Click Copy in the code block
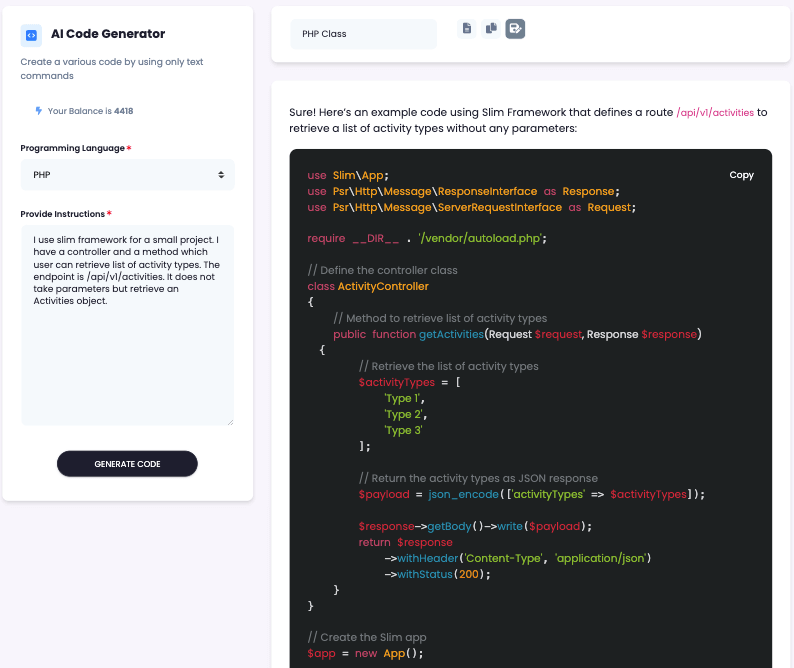 [741, 175]
